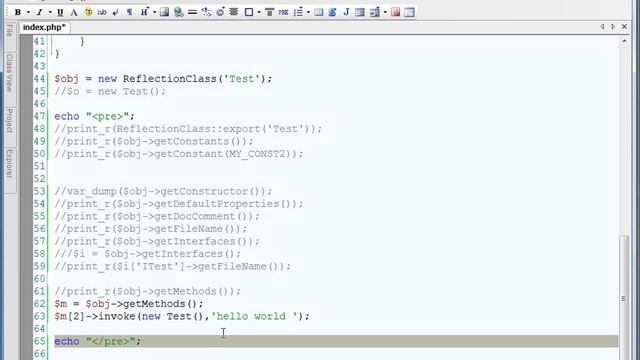This screenshot has height=360, width=640.
Task: Insert horizontal rule icon
Action: pos(192,12)
